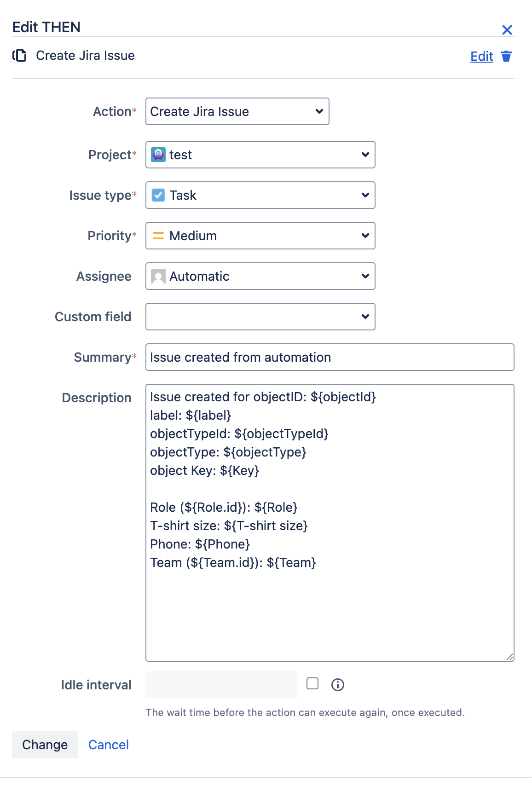532x786 pixels.
Task: Click the copy icon beside Create Jira Issue
Action: (x=19, y=56)
